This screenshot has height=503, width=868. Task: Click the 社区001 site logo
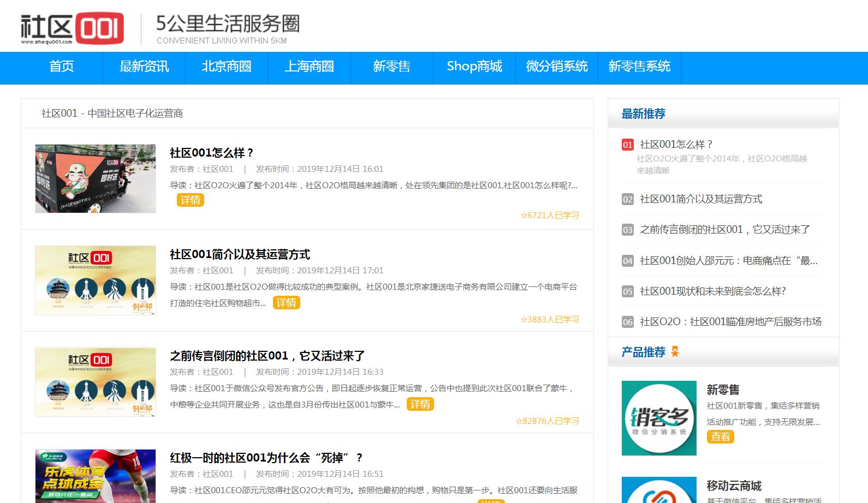pos(72,28)
